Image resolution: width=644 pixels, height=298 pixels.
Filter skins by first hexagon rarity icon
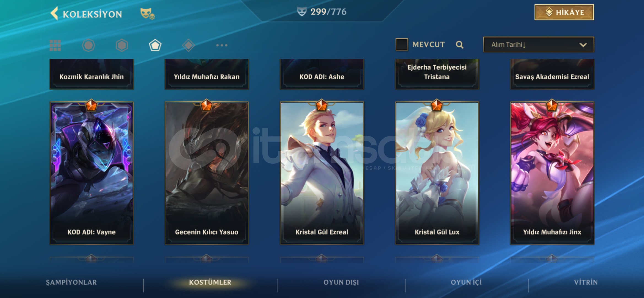[x=88, y=45]
